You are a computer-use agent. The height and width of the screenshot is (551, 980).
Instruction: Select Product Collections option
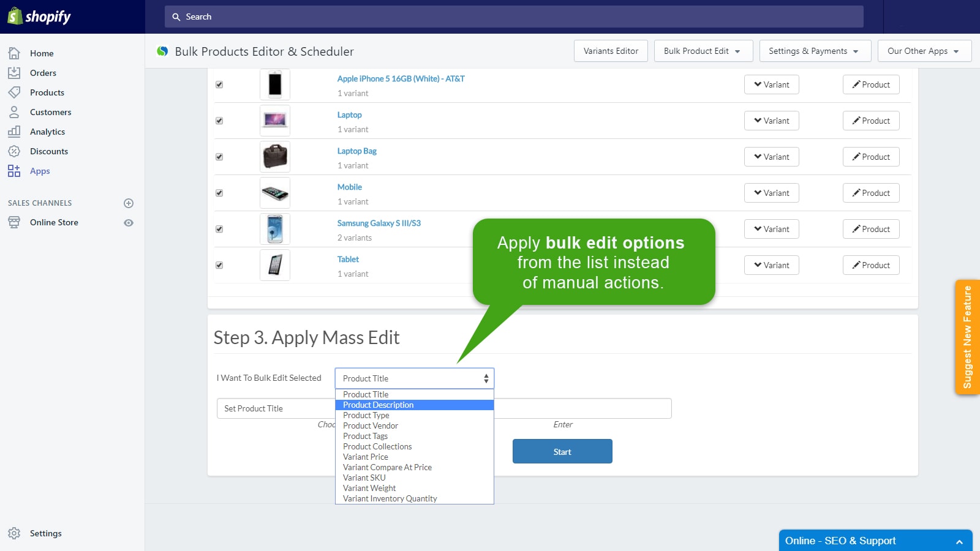point(415,446)
